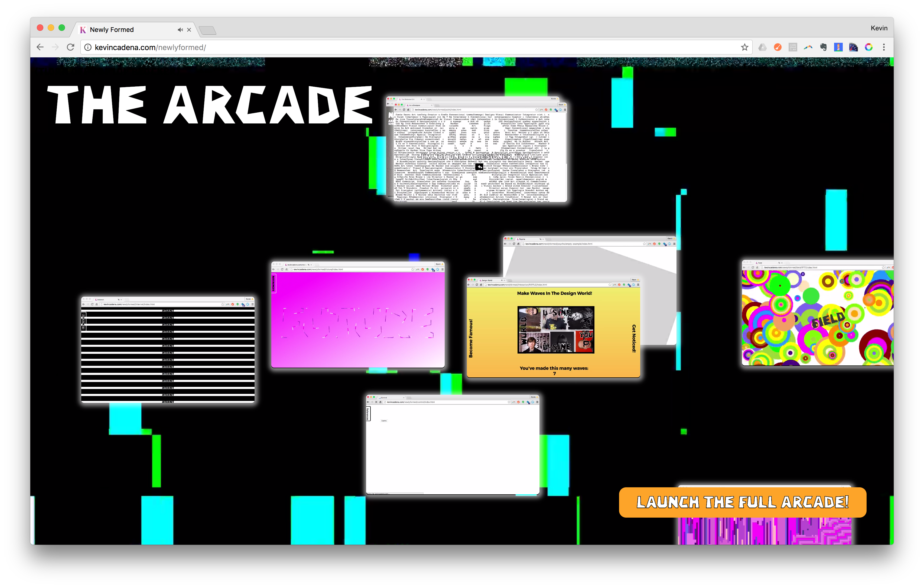Click the macOS green fullscreen window button
924x588 pixels.
coord(61,28)
